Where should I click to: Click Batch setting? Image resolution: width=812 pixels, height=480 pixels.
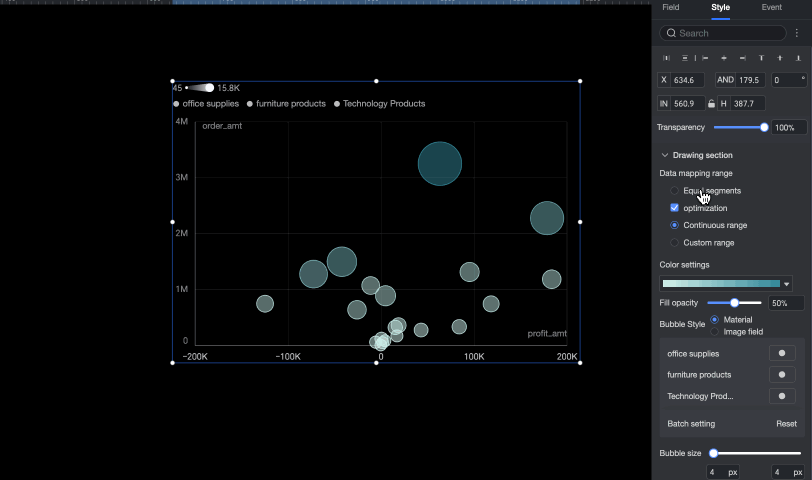tap(691, 424)
